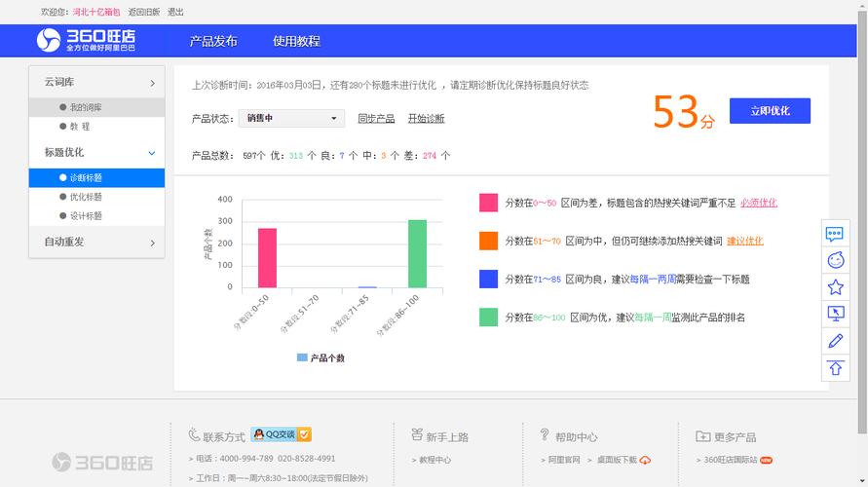
Task: Click the 建议优化 link
Action: 744,241
